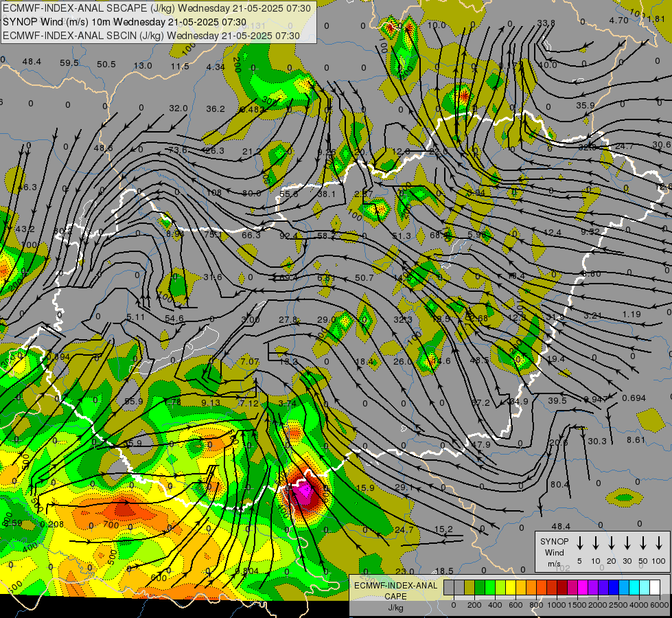Click the 30.3 value on the map

pos(597,442)
